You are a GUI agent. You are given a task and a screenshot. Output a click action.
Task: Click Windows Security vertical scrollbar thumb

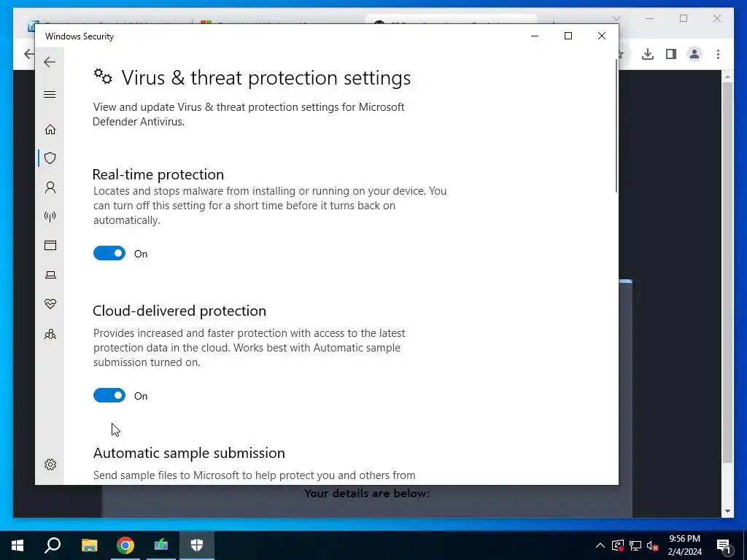[x=616, y=126]
